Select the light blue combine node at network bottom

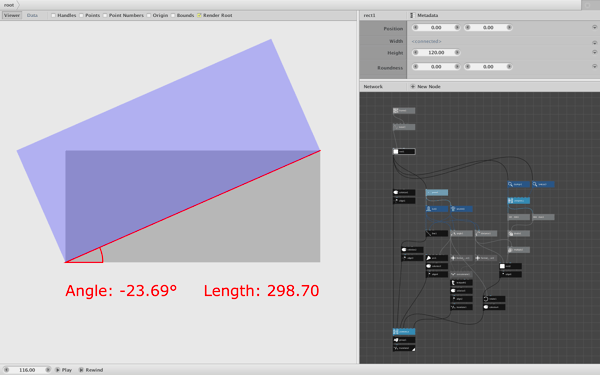point(404,331)
